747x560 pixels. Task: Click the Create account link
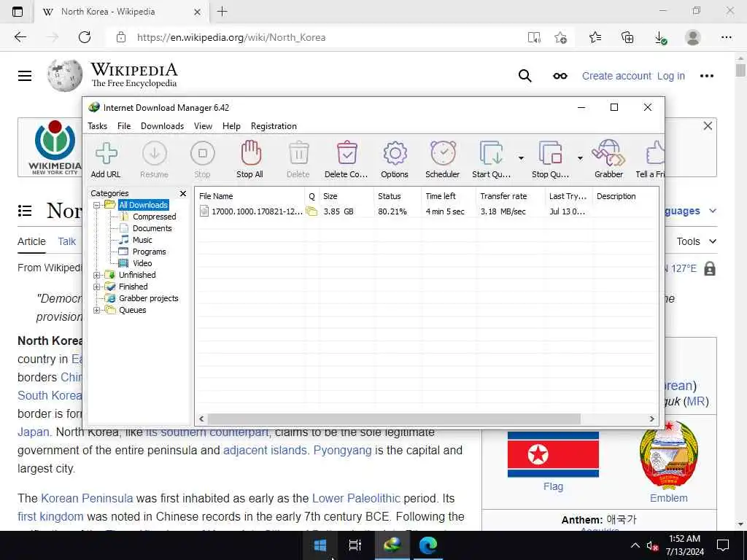[616, 76]
